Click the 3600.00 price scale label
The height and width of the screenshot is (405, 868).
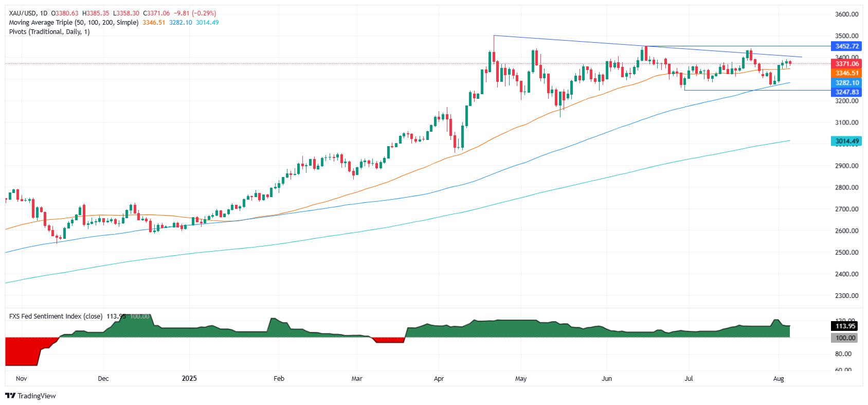coord(846,14)
